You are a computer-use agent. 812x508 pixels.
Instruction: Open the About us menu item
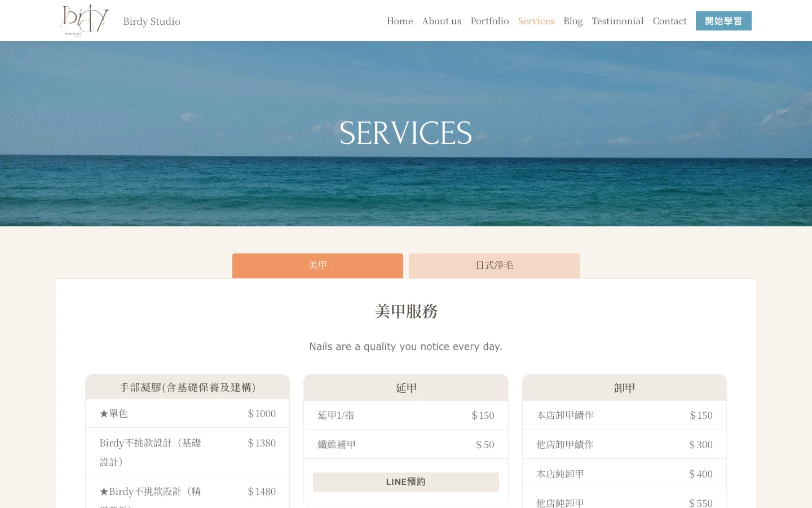442,21
